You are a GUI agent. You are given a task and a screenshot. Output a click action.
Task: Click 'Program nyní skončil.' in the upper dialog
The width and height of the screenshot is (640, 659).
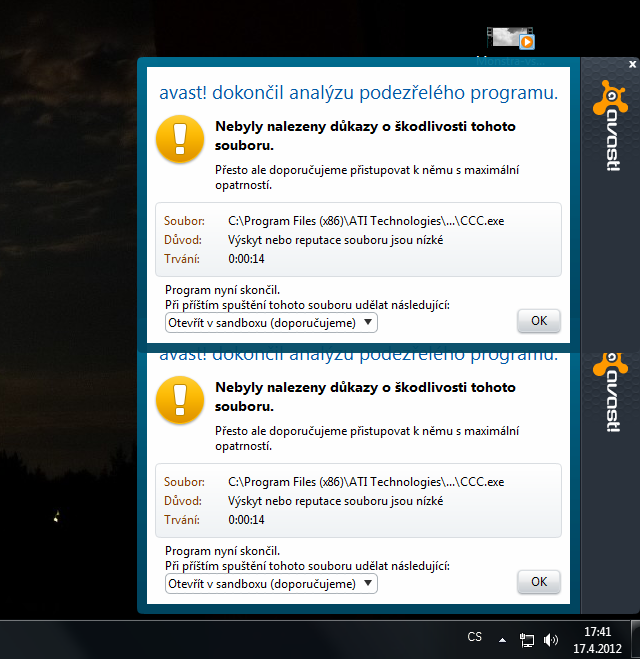pos(222,290)
